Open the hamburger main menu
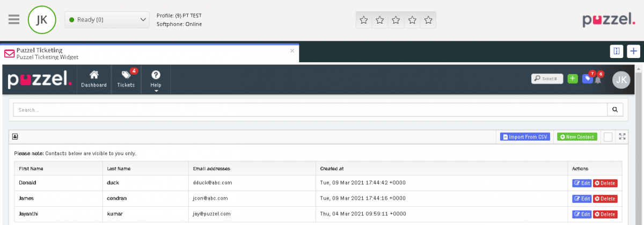 coord(14,20)
